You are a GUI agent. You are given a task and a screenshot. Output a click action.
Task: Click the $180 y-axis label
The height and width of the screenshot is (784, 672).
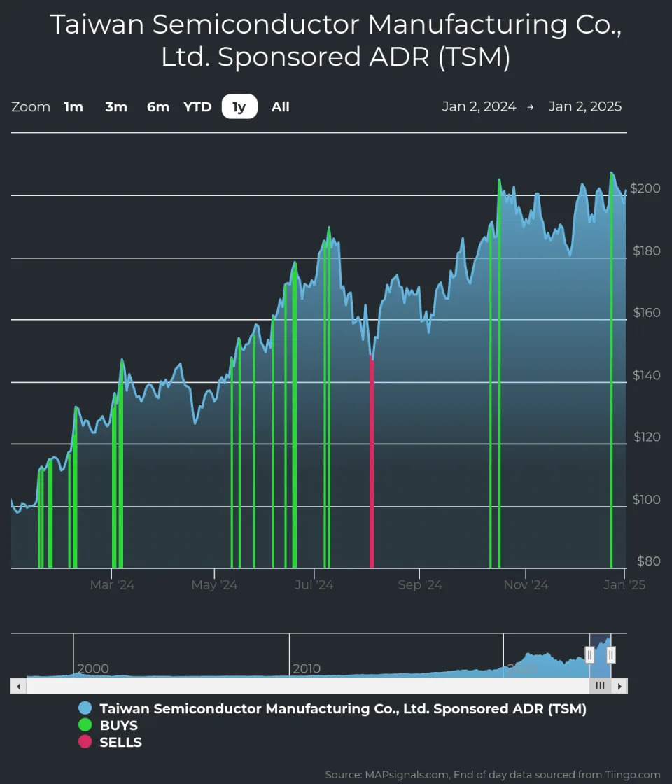coord(647,251)
